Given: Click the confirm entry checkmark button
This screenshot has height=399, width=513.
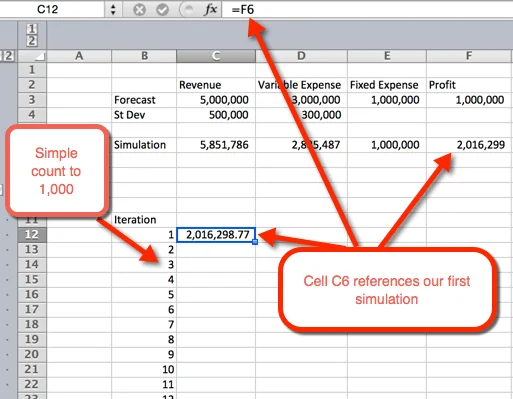Looking at the screenshot, I should (x=162, y=10).
